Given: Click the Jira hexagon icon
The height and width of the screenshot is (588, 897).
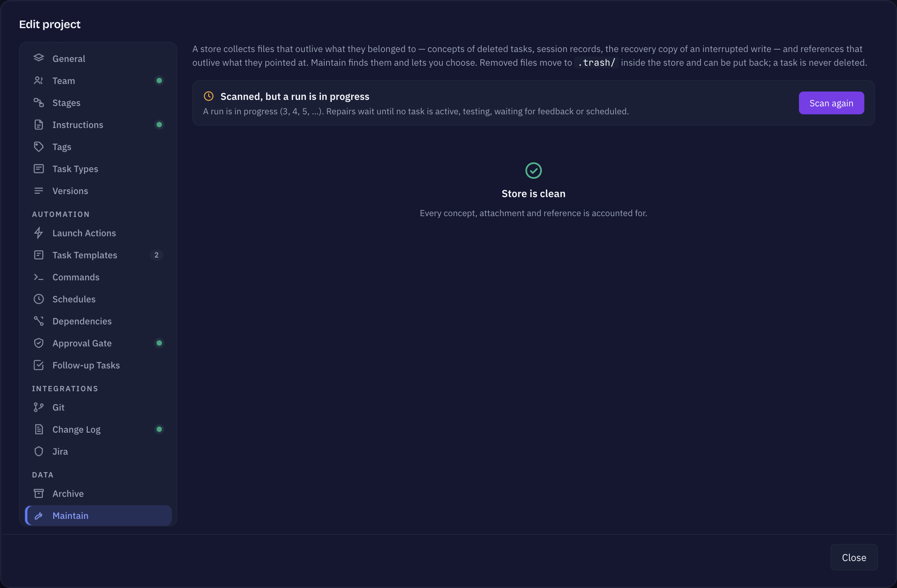Looking at the screenshot, I should tap(38, 451).
